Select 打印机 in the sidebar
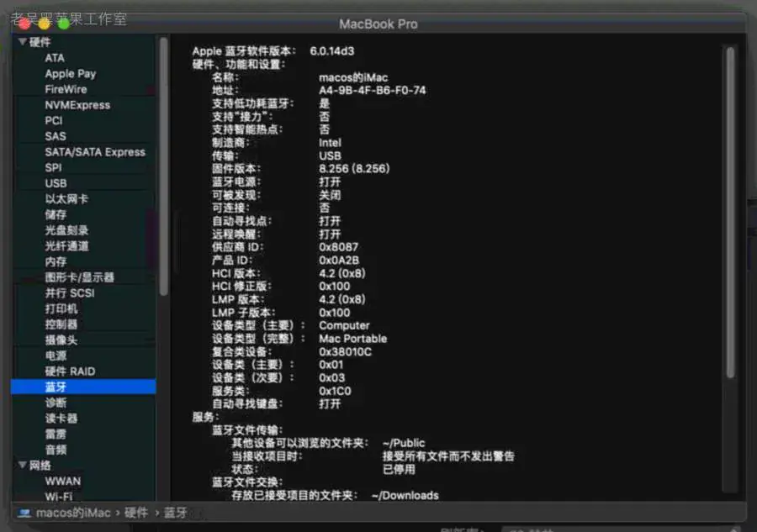 point(61,309)
